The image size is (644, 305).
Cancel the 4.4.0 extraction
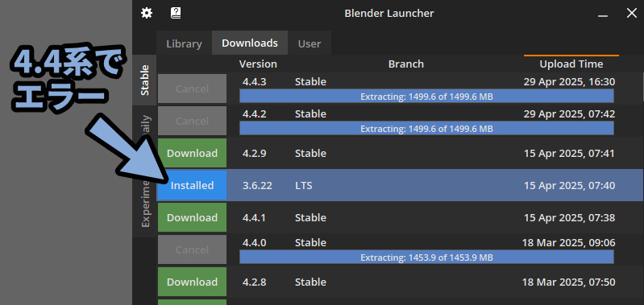coord(192,249)
